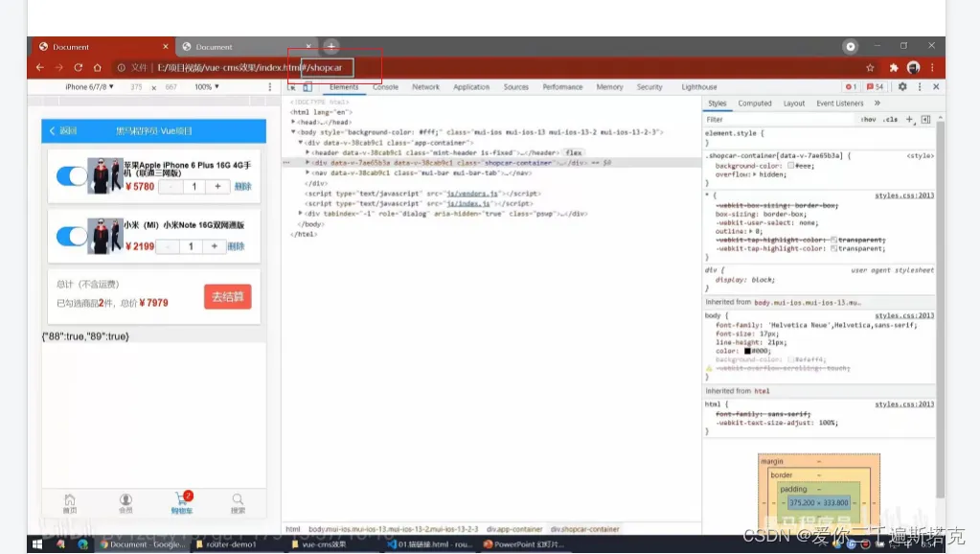Open the Sources tab

point(515,87)
